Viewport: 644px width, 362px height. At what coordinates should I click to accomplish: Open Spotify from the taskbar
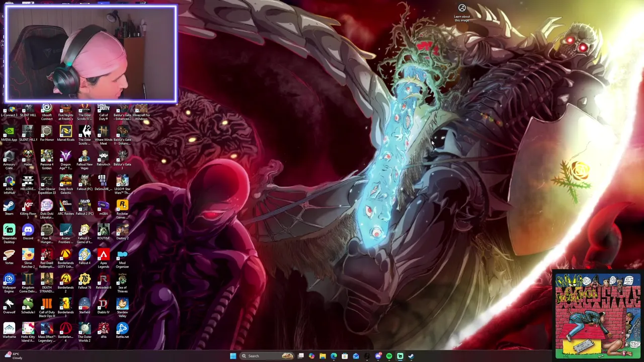[x=389, y=356]
